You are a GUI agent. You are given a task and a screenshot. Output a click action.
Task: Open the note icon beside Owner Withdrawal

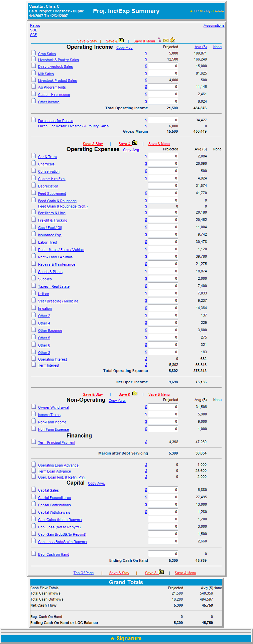coord(34,406)
